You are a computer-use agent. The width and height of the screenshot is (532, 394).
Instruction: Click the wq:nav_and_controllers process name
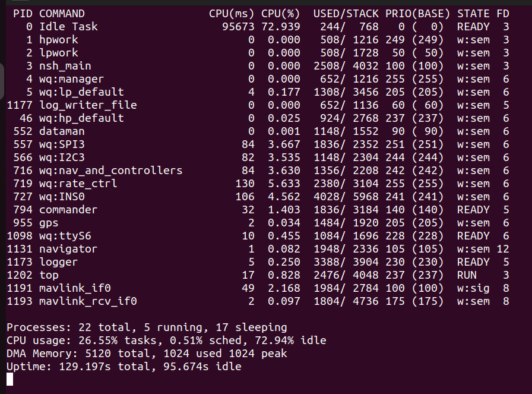(x=110, y=170)
